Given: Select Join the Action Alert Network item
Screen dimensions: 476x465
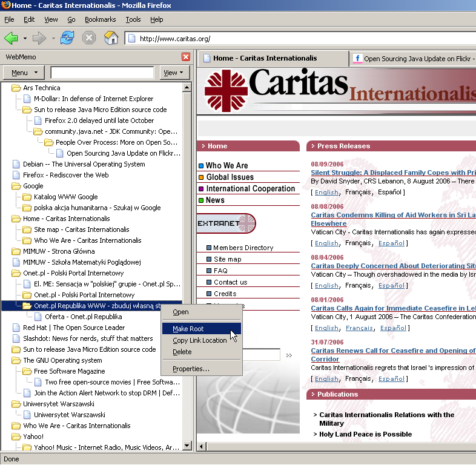Looking at the screenshot, I should (x=107, y=393).
